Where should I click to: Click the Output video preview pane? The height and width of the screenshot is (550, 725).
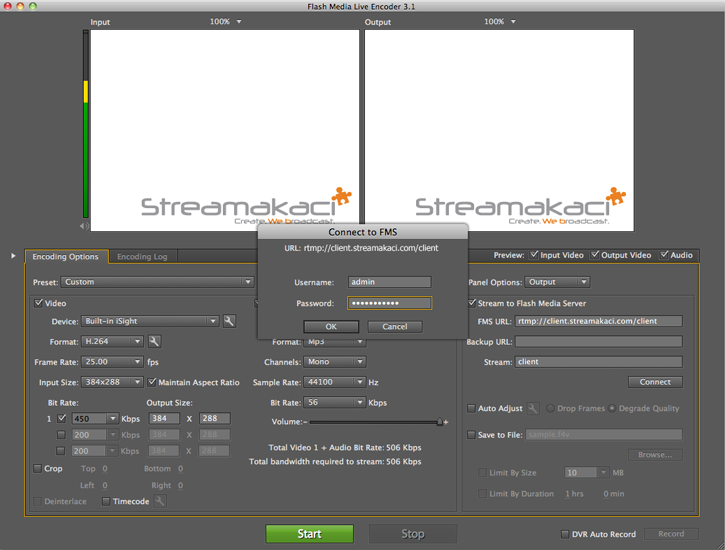(x=499, y=130)
